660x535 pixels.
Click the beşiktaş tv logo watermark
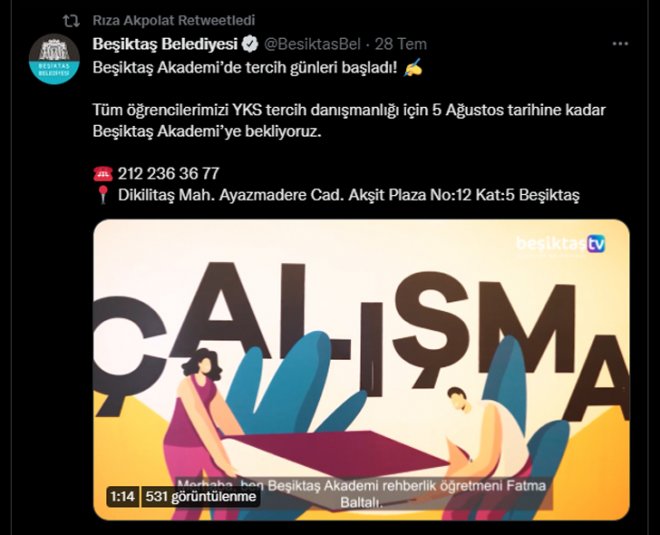560,244
